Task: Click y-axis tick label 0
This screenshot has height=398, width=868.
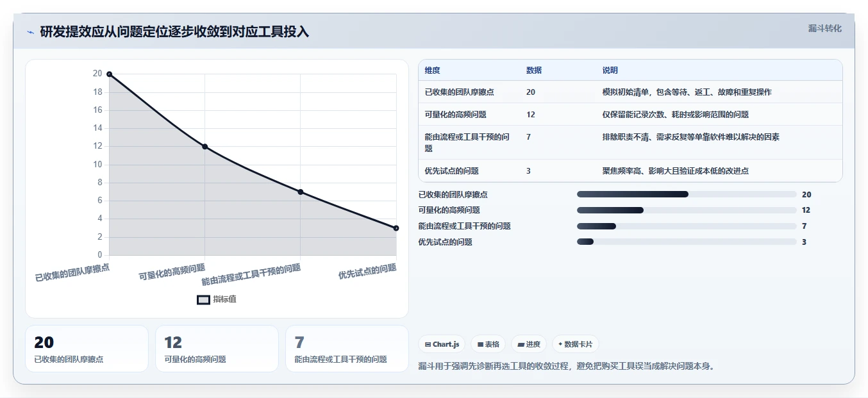Action: (x=99, y=255)
